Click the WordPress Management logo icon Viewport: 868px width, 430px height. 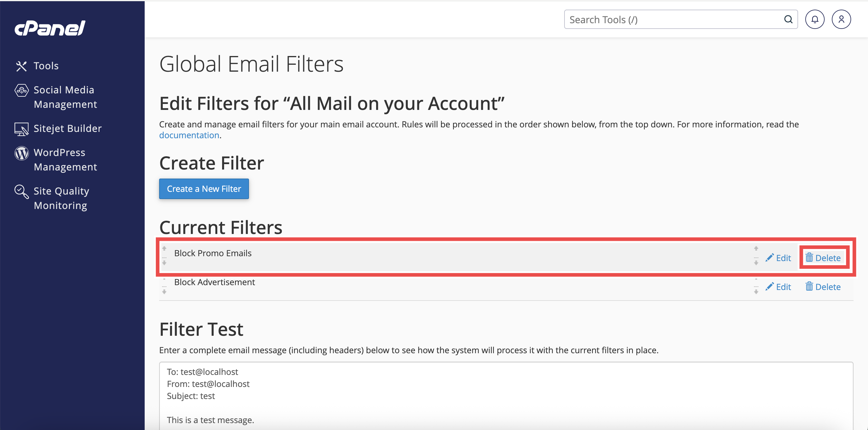coord(21,153)
